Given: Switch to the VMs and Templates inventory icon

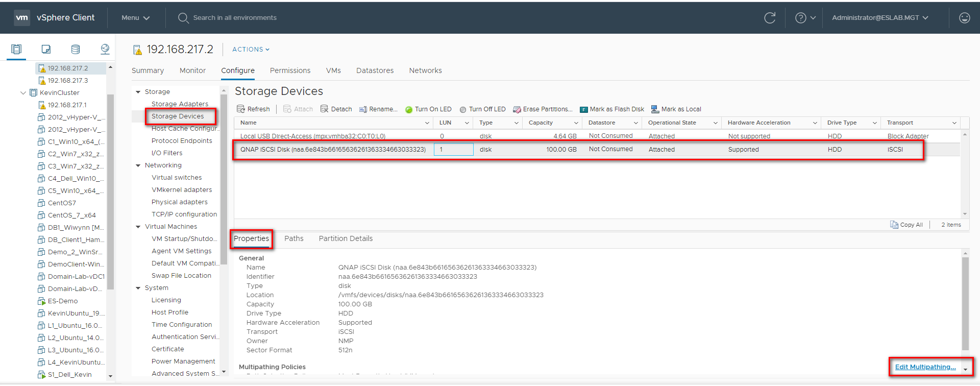Looking at the screenshot, I should click(x=46, y=49).
